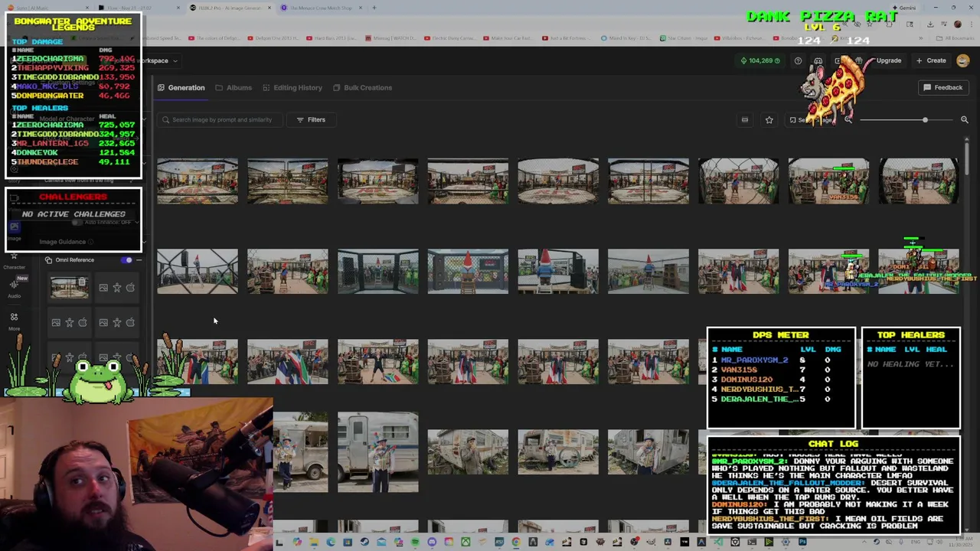980x551 pixels.
Task: Open the Character section in left sidebar
Action: click(14, 260)
